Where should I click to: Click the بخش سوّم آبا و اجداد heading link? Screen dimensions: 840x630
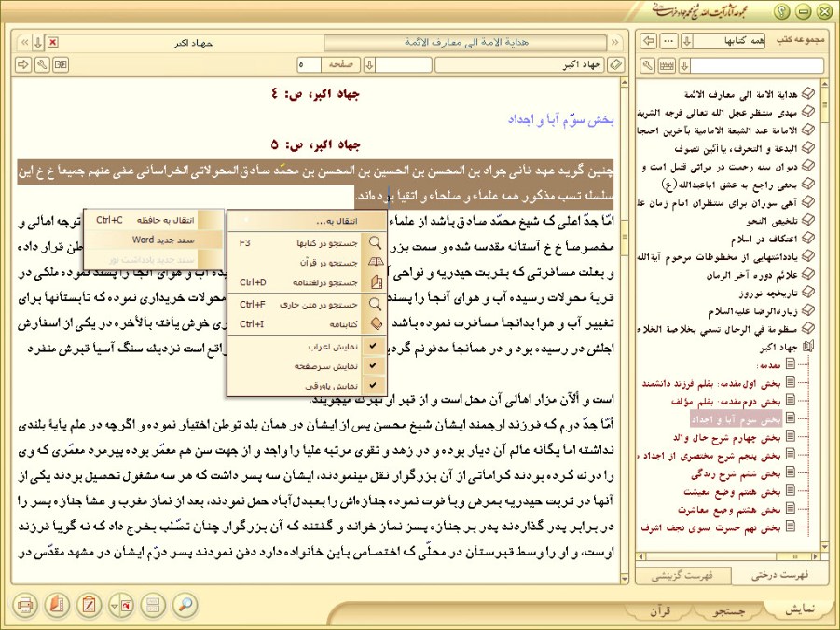coord(560,120)
